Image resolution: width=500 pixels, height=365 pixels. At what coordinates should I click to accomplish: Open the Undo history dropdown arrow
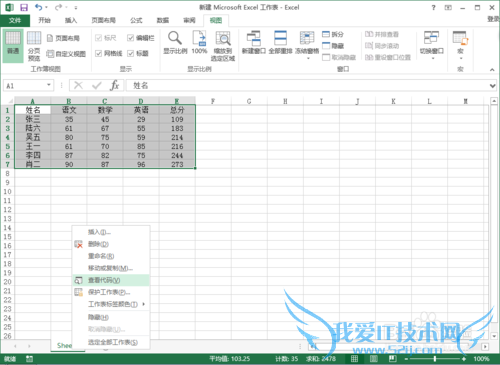coord(46,7)
